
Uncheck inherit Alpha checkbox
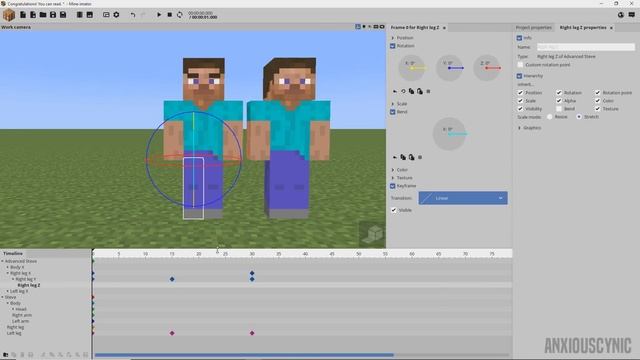pyautogui.click(x=559, y=101)
